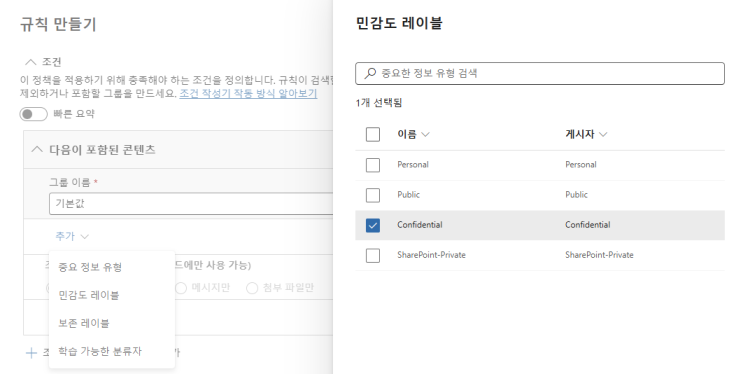Open 조건 작성기 작동 방식 알아보기 link
Image resolution: width=743 pixels, height=374 pixels.
coord(248,93)
